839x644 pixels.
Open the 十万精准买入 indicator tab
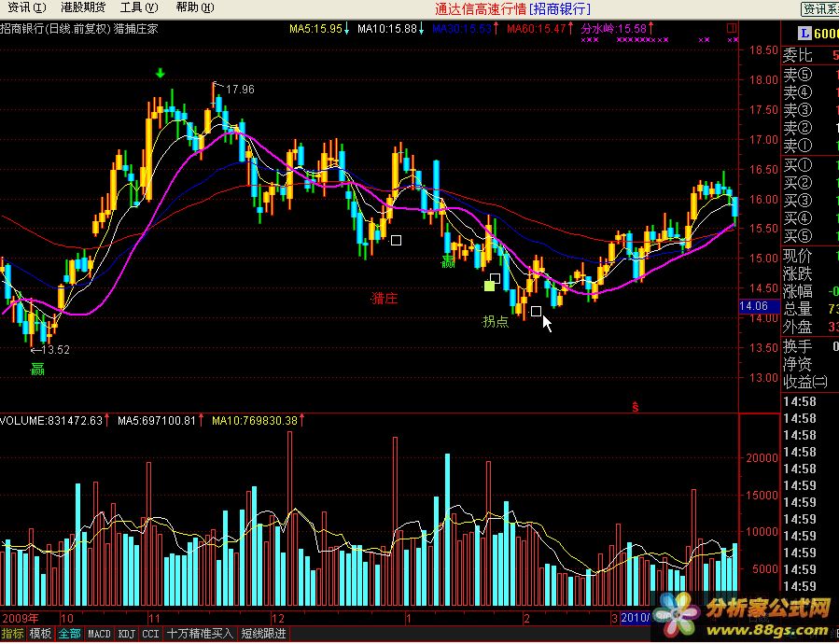pyautogui.click(x=200, y=634)
